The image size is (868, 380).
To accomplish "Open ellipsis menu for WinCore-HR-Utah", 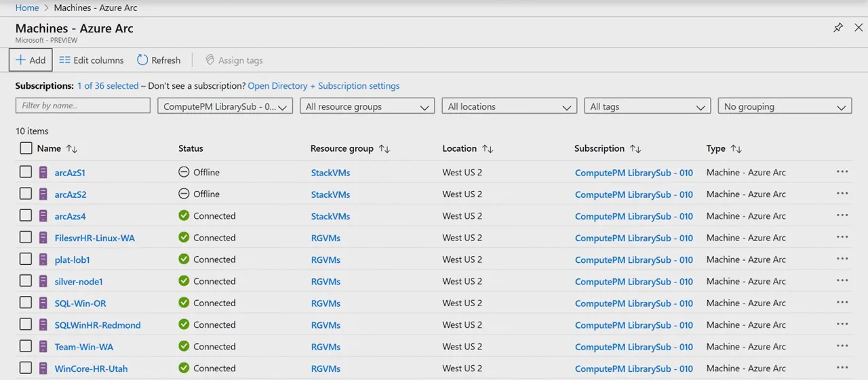I will [x=842, y=368].
